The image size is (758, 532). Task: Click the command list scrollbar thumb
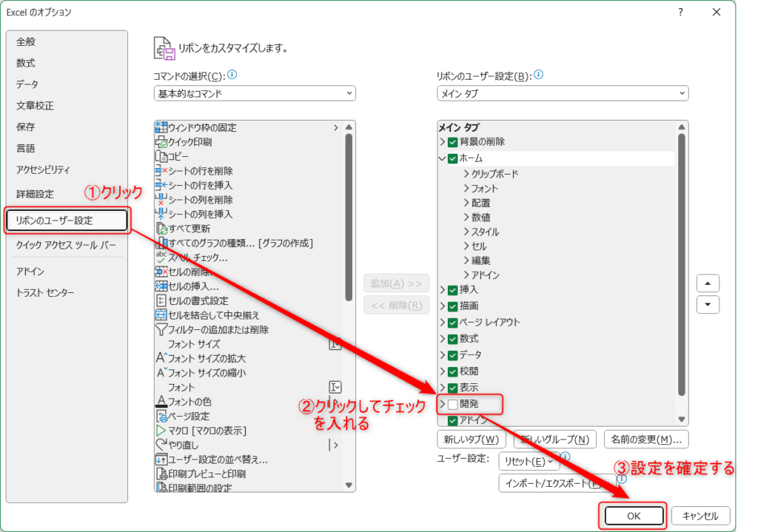pyautogui.click(x=349, y=218)
